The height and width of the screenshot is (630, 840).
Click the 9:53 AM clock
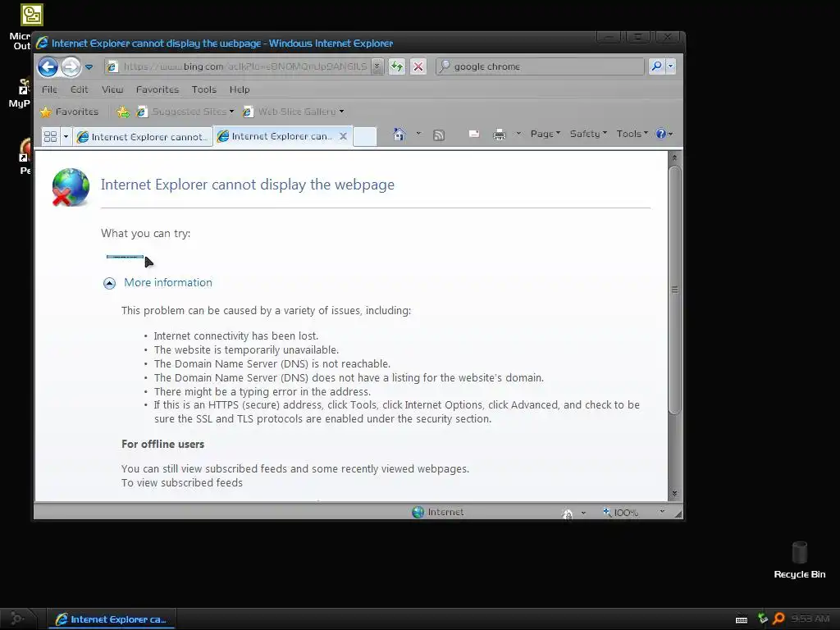click(x=810, y=619)
